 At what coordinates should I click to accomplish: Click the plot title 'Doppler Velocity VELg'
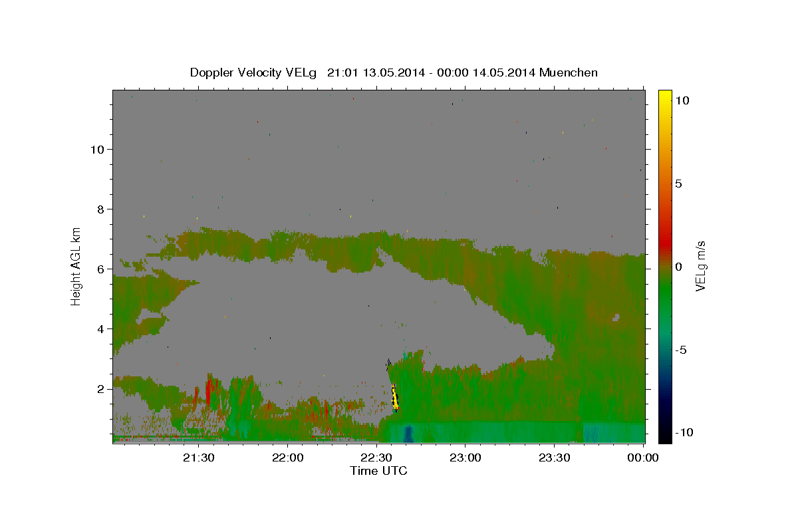click(255, 72)
